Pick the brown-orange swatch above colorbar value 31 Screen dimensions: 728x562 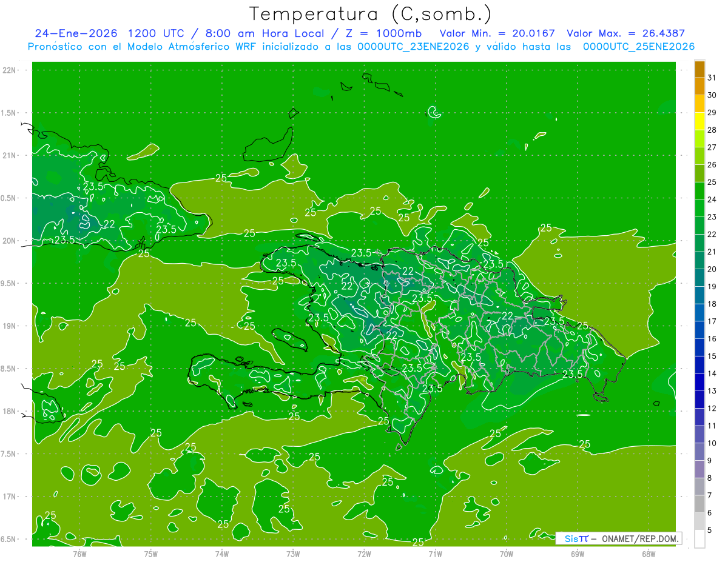point(700,69)
